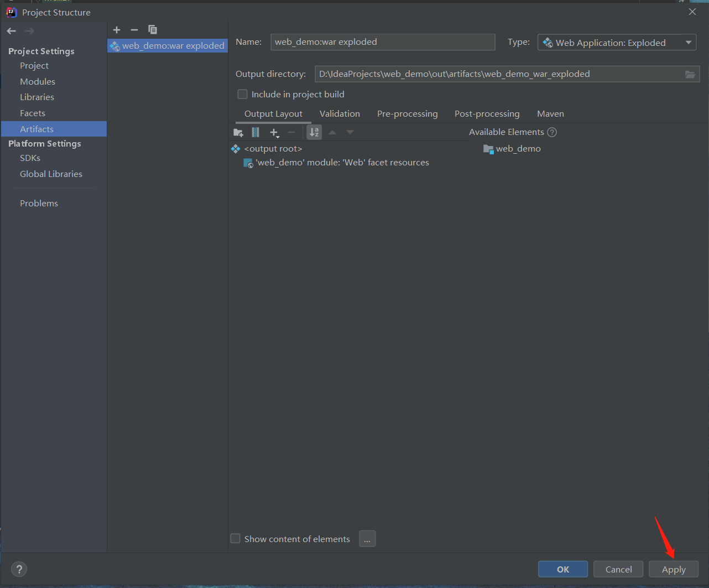Remove the selected artifact with minus icon
The height and width of the screenshot is (588, 709).
(134, 30)
